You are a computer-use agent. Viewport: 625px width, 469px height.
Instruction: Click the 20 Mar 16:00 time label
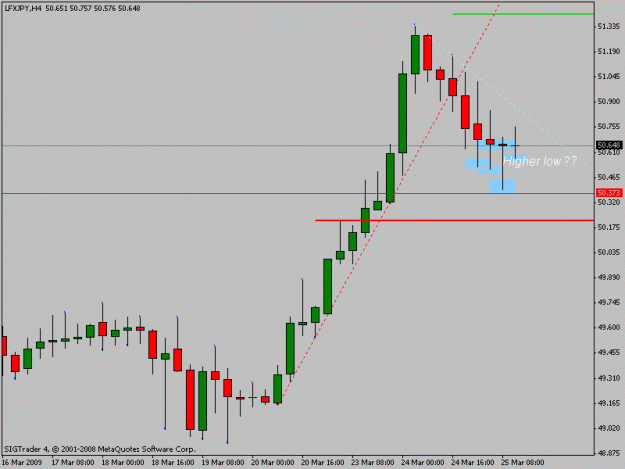point(323,463)
